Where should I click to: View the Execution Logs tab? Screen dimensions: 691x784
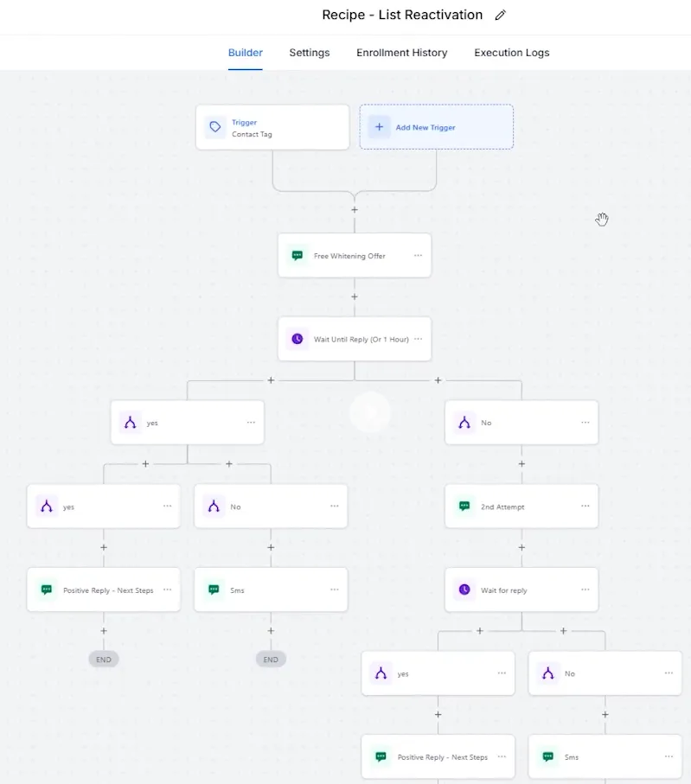pyautogui.click(x=512, y=53)
